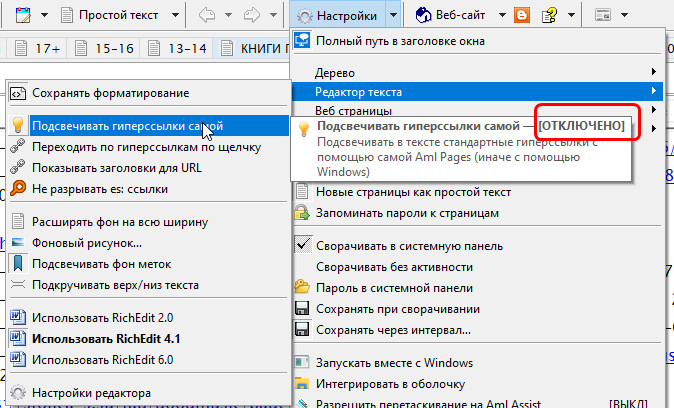The height and width of the screenshot is (408, 674).
Task: Switch to the 17+ tab
Action: (37, 48)
